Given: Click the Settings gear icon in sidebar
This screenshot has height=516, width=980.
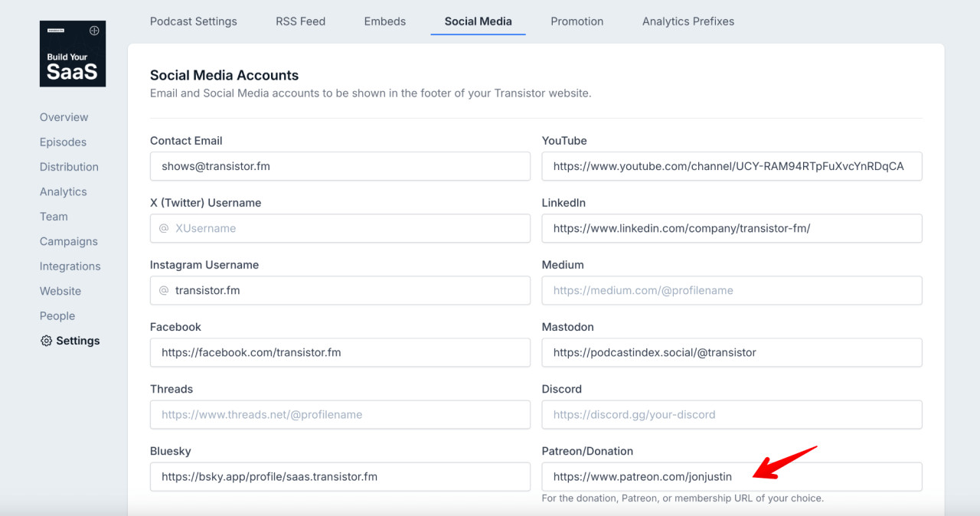Looking at the screenshot, I should pyautogui.click(x=46, y=341).
